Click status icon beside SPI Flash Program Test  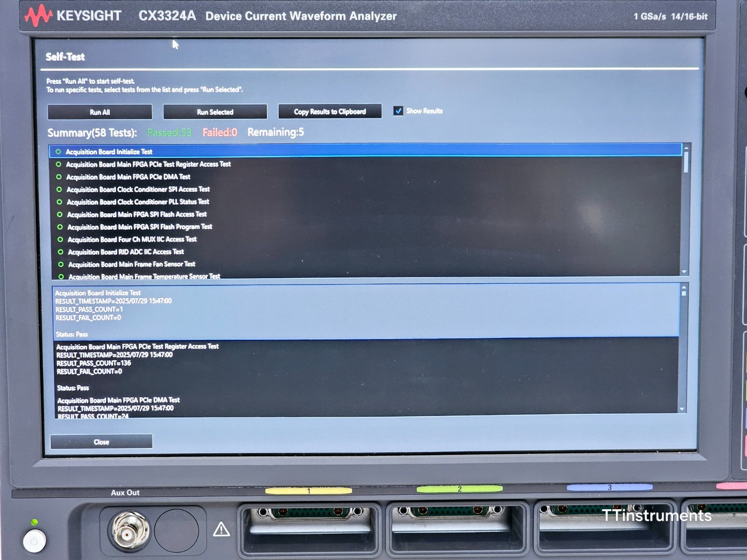[x=60, y=227]
